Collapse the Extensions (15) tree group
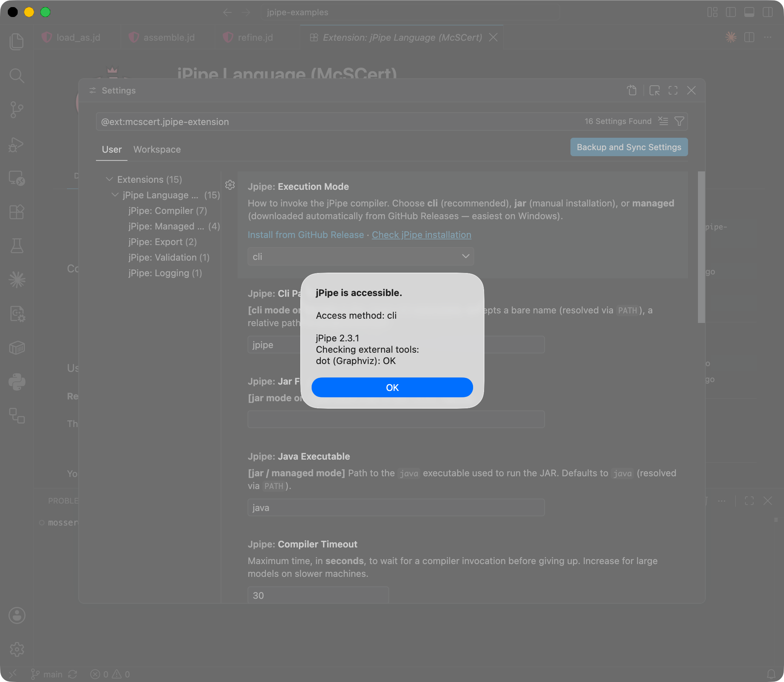 click(109, 179)
